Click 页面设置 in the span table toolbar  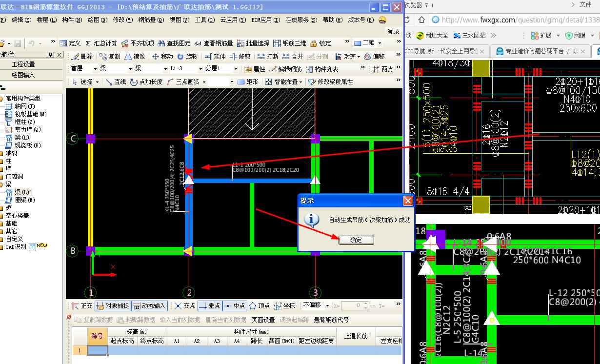point(263,320)
